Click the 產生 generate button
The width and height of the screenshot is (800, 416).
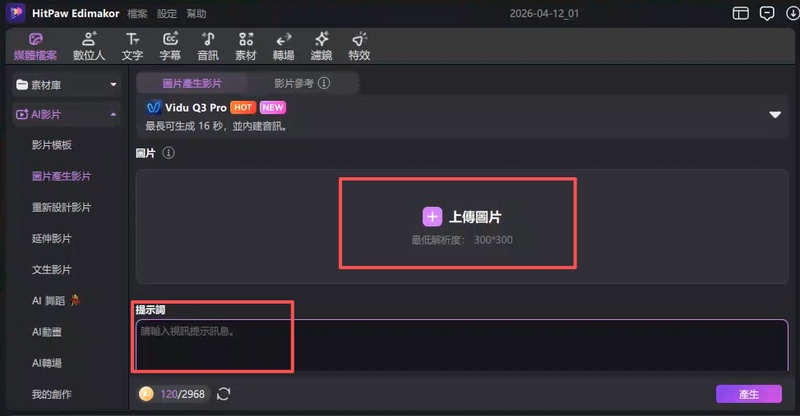tap(748, 394)
